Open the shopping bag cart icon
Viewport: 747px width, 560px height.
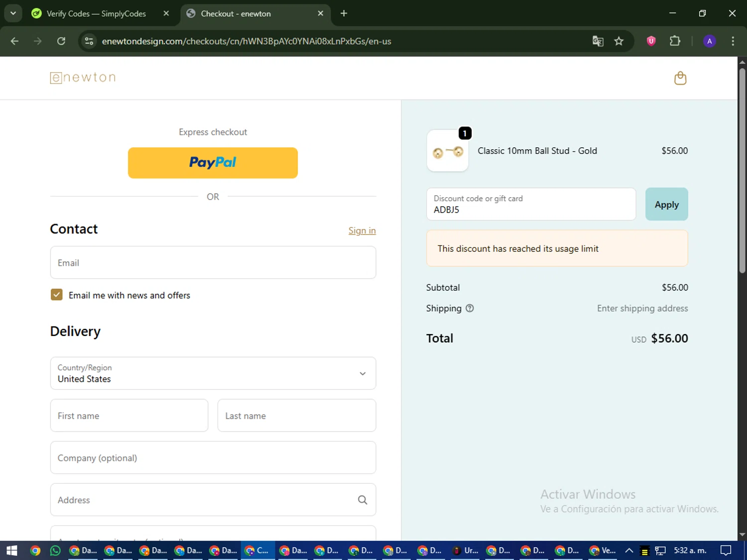(680, 78)
